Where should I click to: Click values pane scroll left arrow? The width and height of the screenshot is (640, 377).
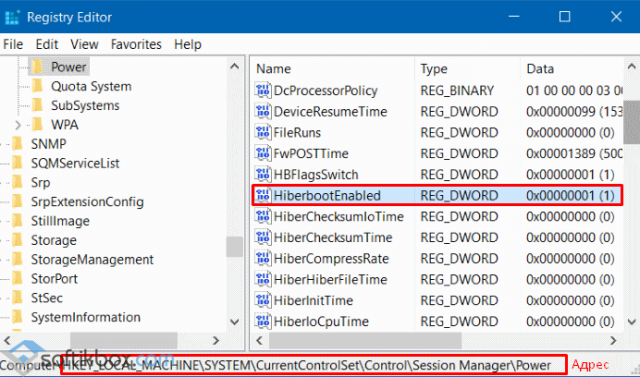pyautogui.click(x=259, y=340)
